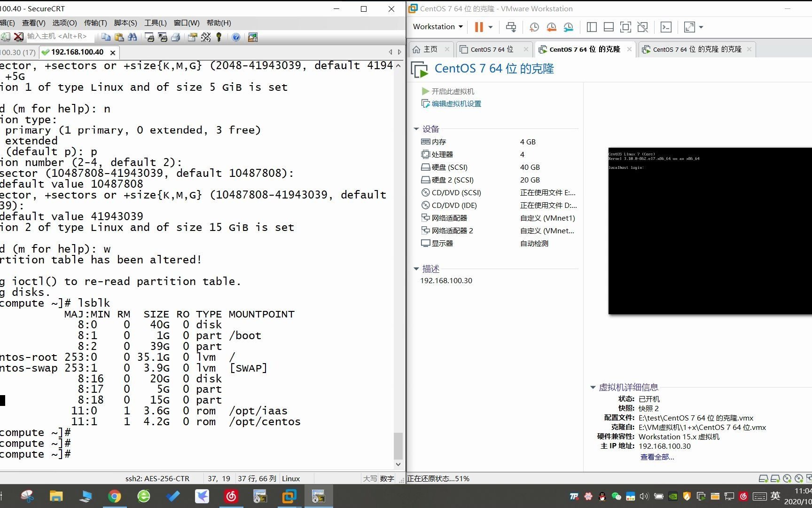Open the 查看(V) menu in SecureCRT
The height and width of the screenshot is (508, 812).
pos(34,23)
